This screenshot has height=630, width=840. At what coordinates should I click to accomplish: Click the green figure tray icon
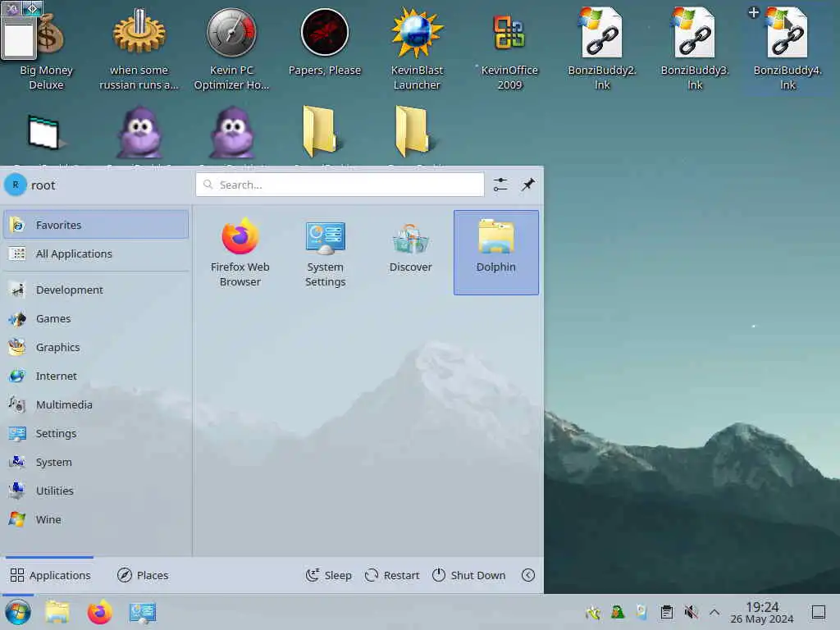(x=617, y=612)
